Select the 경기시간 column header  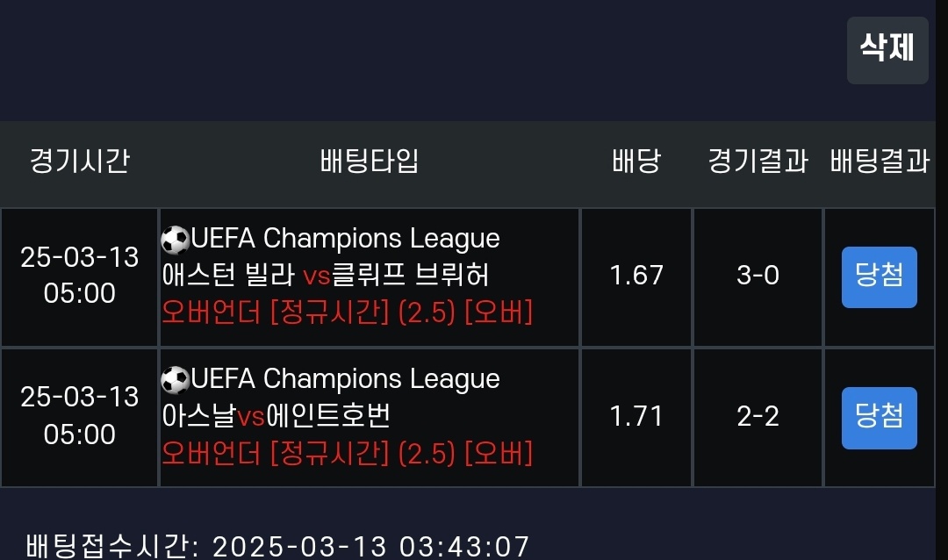(x=80, y=162)
